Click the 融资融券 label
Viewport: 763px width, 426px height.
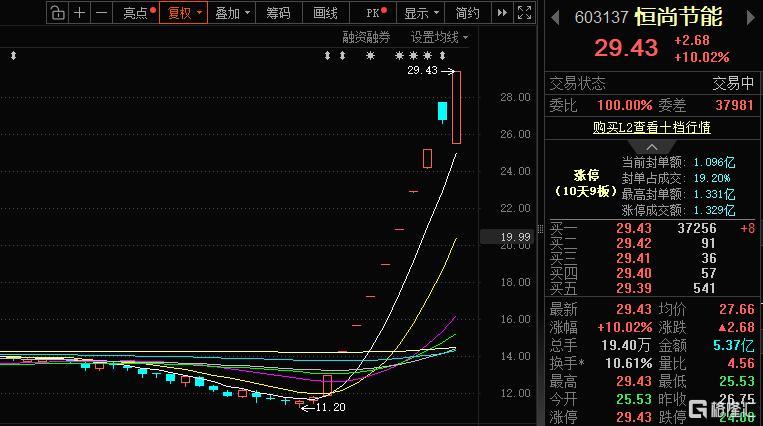click(x=366, y=37)
